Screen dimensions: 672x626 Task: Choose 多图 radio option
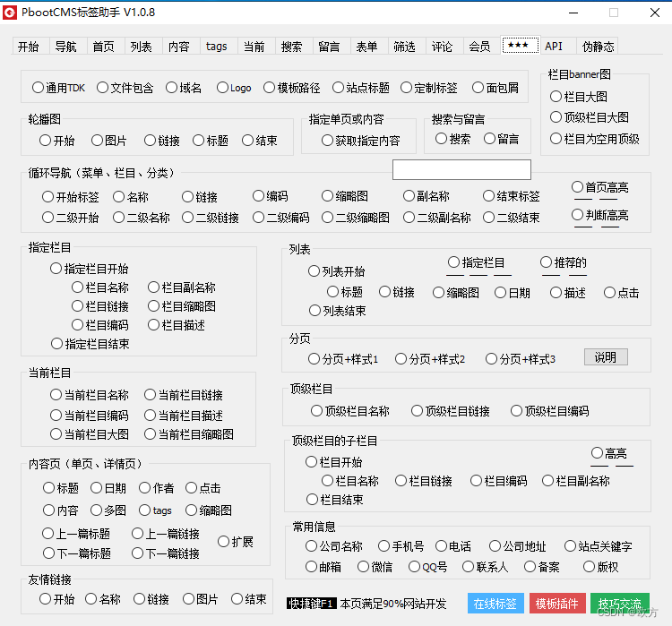[x=108, y=510]
